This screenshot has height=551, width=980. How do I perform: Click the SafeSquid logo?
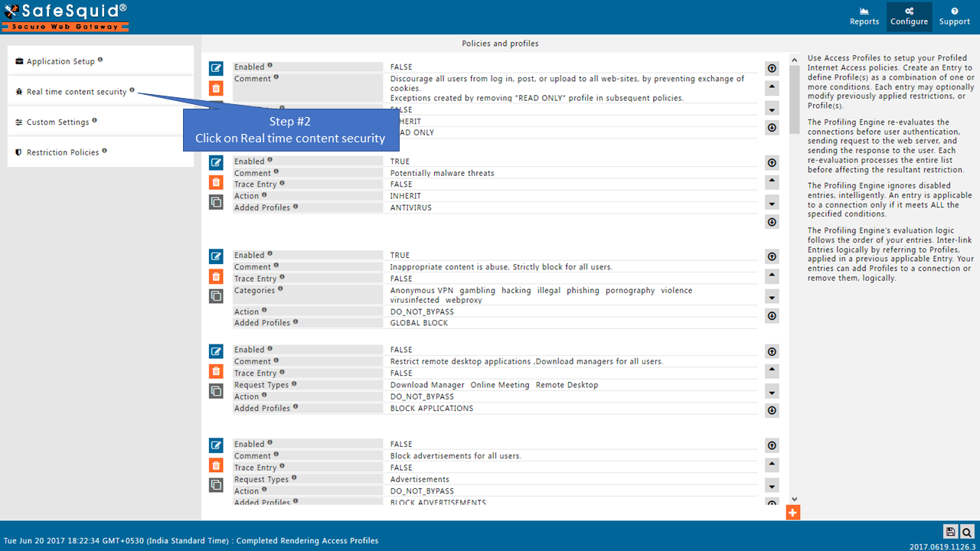coord(64,16)
